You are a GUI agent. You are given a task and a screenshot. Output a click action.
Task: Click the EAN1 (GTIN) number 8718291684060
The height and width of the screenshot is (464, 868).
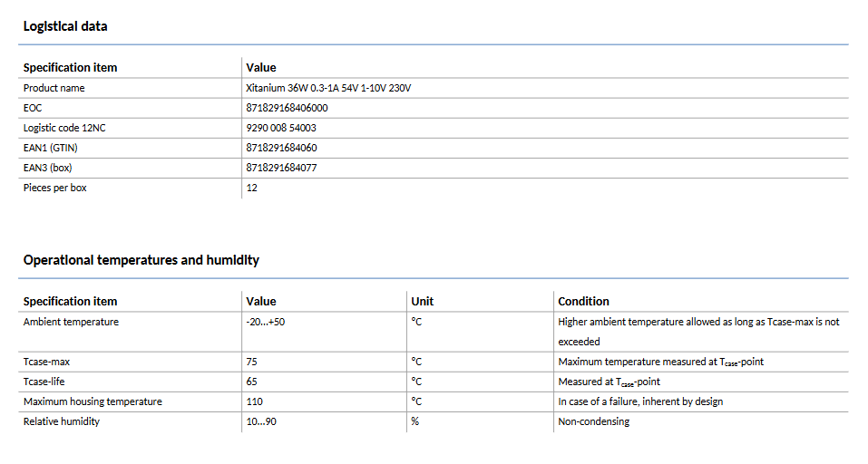281,148
